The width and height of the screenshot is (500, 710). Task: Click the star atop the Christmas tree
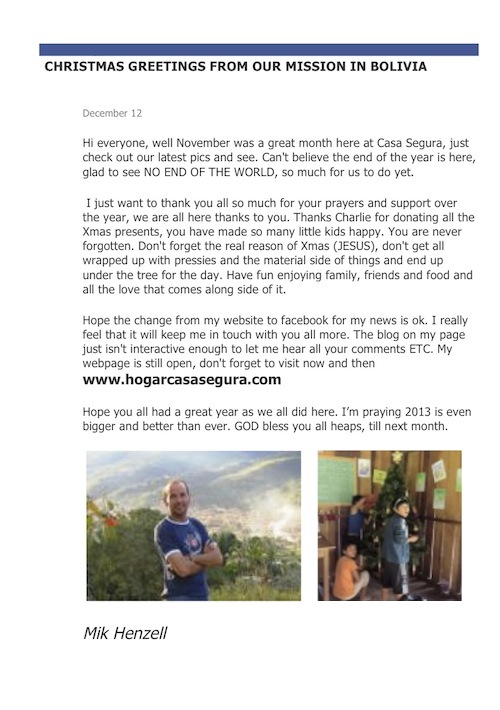397,456
